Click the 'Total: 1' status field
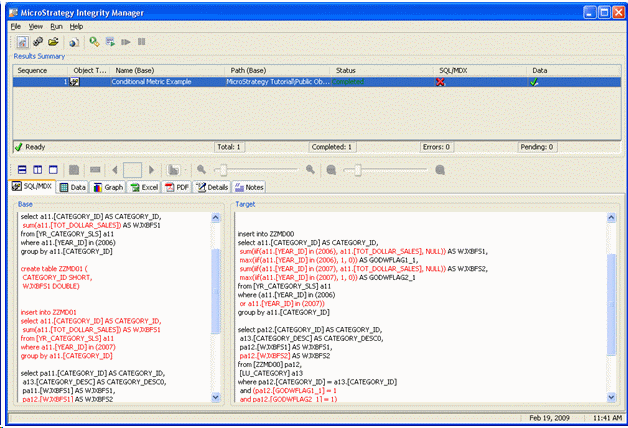 point(229,147)
